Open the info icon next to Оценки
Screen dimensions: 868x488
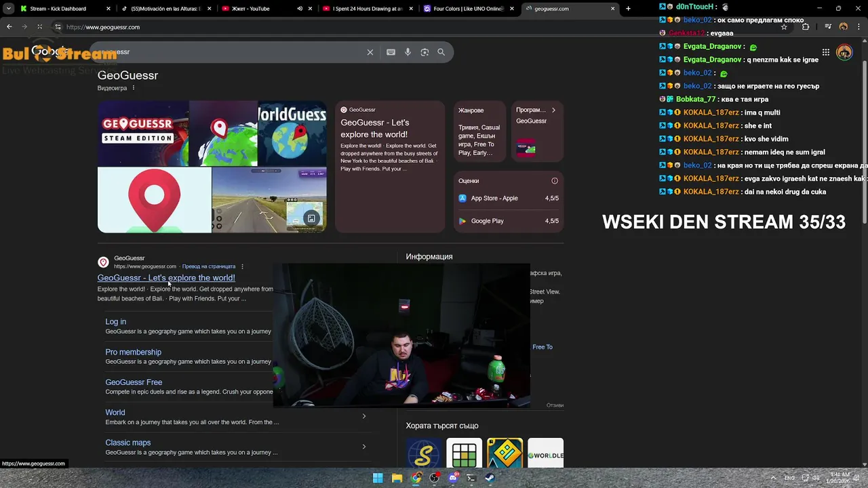click(554, 181)
